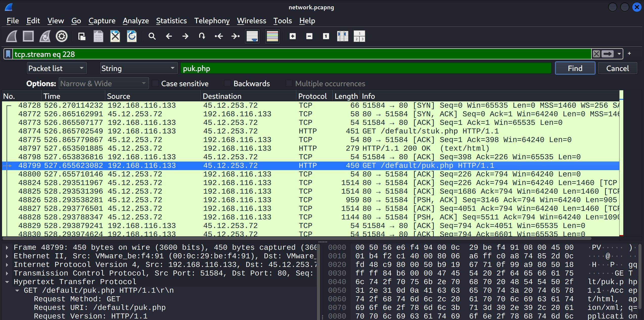Enable Multiple occurrences searching
Screen dimensions: 644x320
pyautogui.click(x=289, y=83)
